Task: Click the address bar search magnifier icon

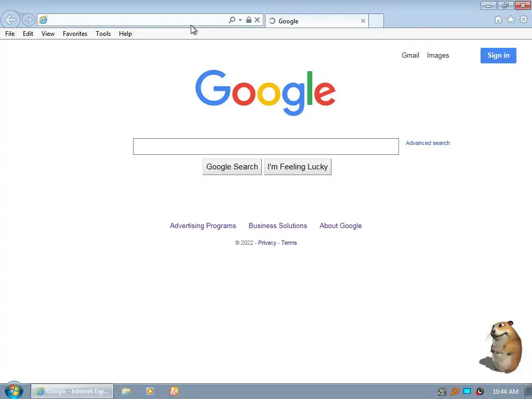Action: click(232, 20)
